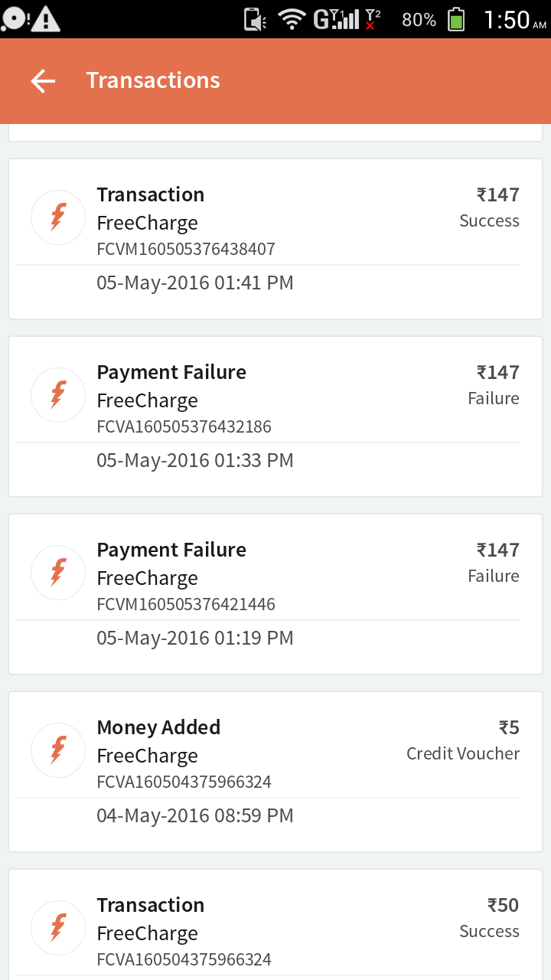The width and height of the screenshot is (551, 980).
Task: Open the ₹50 transaction amount
Action: tap(503, 905)
